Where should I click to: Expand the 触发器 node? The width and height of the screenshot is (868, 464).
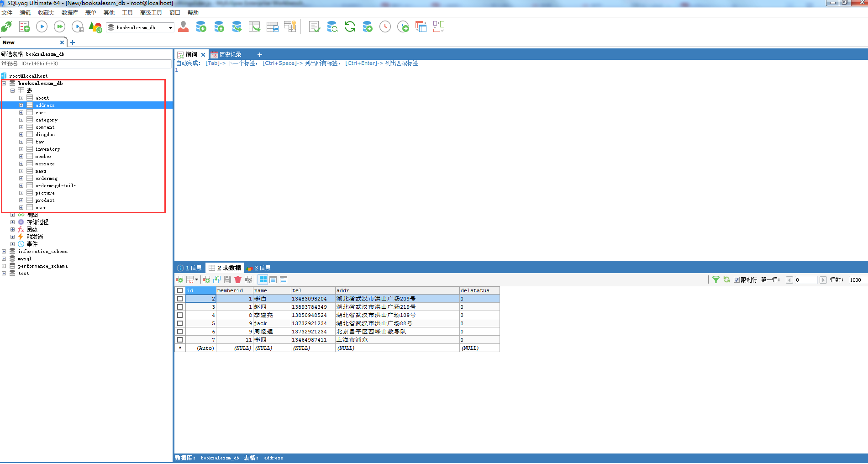click(12, 237)
